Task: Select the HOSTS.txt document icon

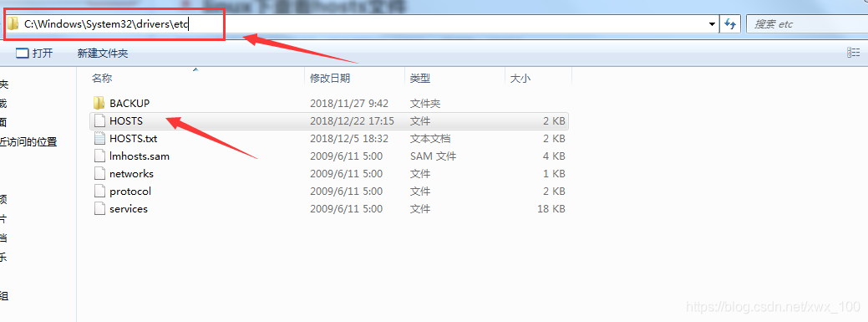Action: (x=99, y=139)
